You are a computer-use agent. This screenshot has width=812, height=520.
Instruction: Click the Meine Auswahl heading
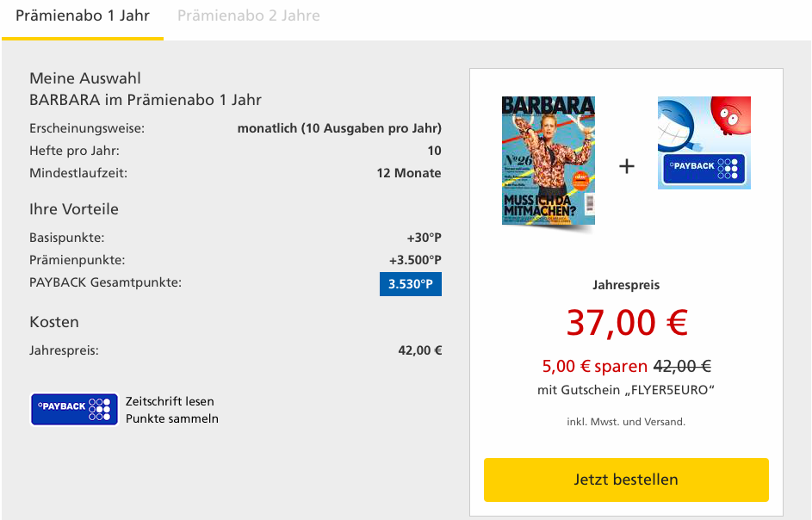point(85,78)
